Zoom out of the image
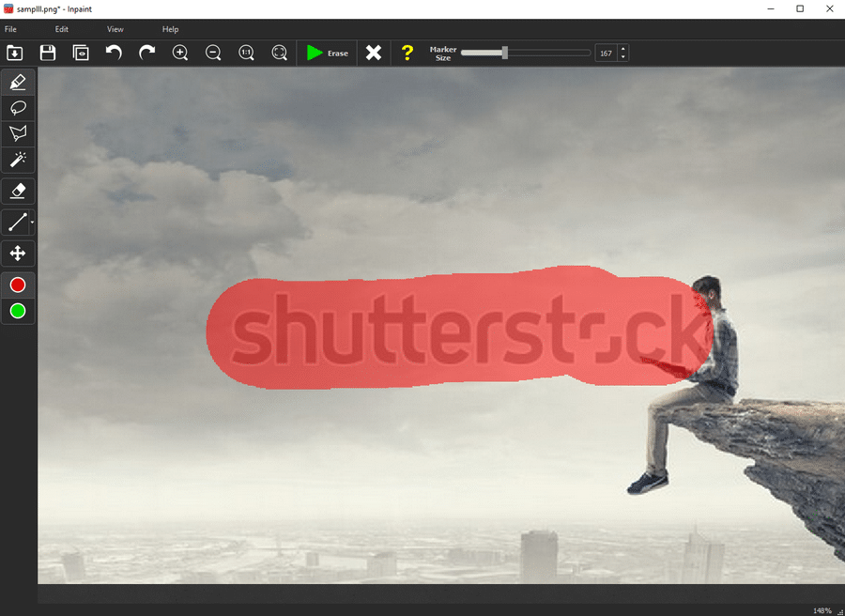The height and width of the screenshot is (616, 845). [213, 53]
